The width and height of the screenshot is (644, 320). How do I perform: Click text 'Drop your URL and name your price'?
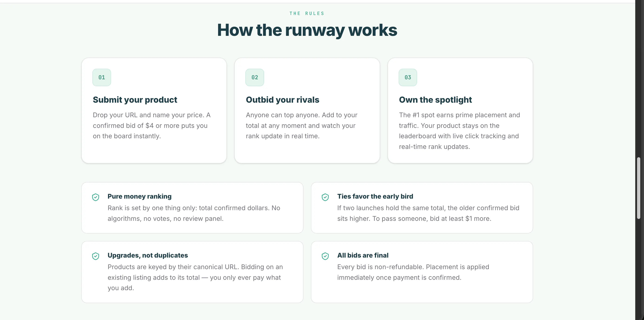[x=148, y=115]
